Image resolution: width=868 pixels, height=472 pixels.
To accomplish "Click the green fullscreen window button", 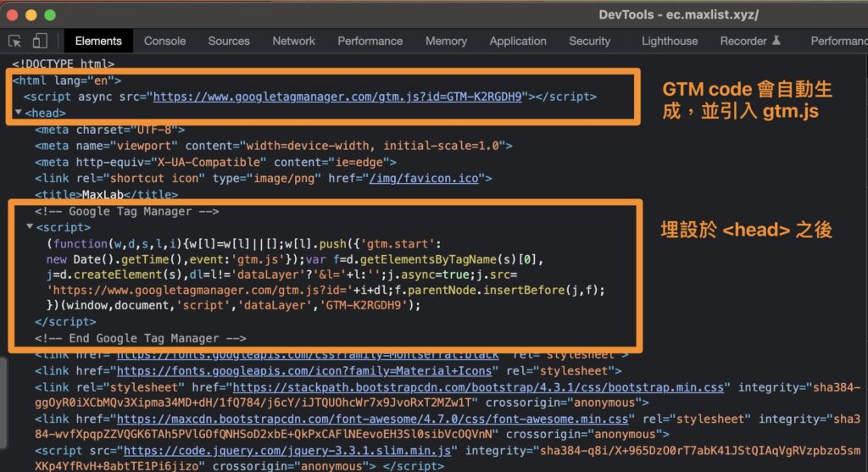I will [50, 15].
